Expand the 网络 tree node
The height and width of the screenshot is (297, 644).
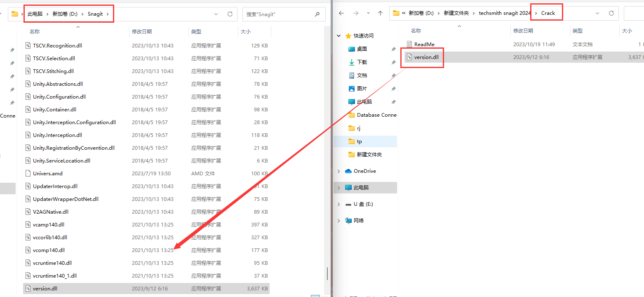[x=339, y=220]
